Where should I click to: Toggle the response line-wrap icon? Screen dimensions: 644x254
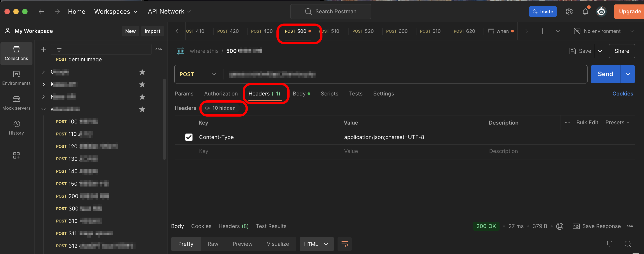[344, 244]
